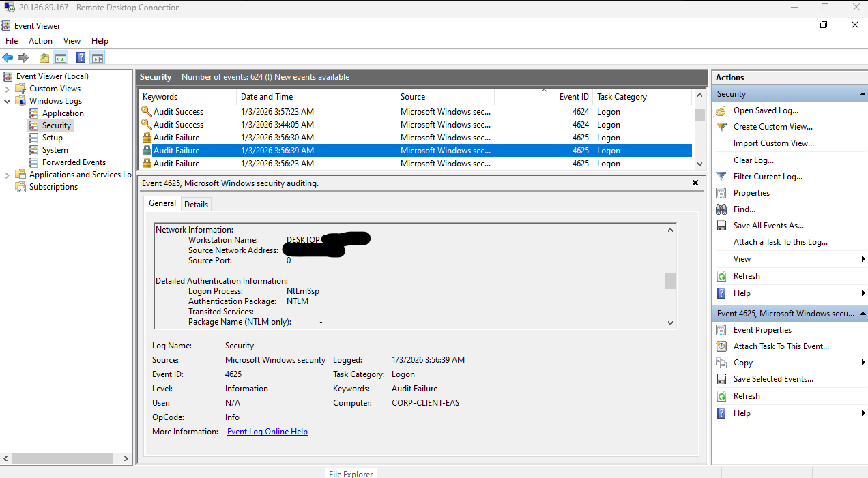Sort events by Date and Time column
The height and width of the screenshot is (478, 868).
pos(267,97)
